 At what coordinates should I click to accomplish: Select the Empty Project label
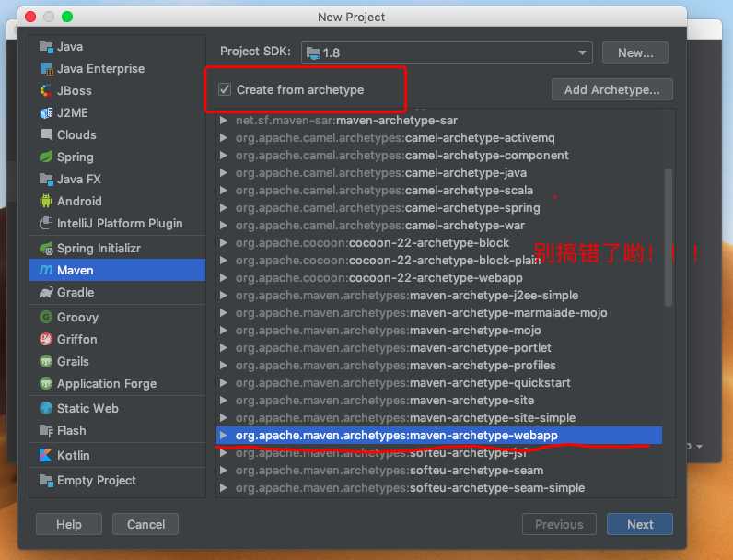[x=97, y=480]
